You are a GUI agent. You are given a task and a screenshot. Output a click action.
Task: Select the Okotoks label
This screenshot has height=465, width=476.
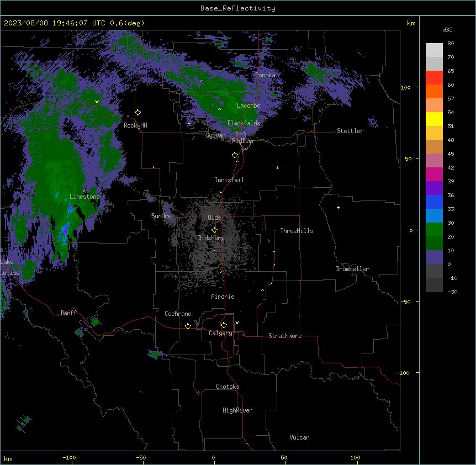(x=228, y=387)
